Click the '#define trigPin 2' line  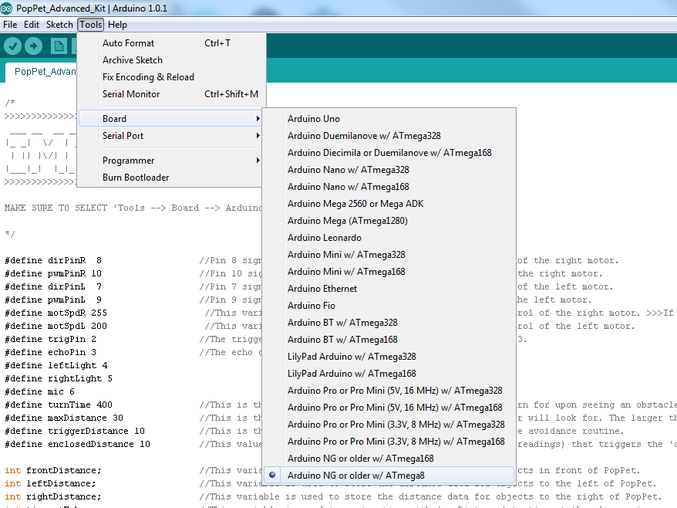click(x=51, y=339)
